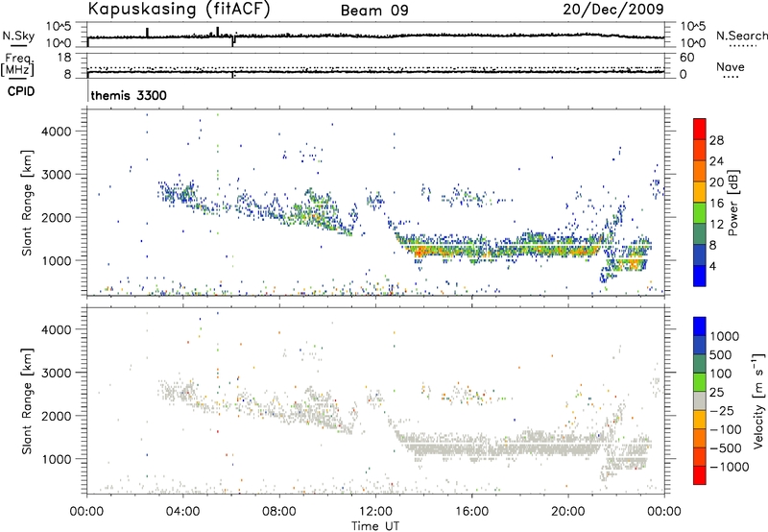Viewport: 768px width, 532px height.
Task: Click the "20:00" time axis tick label
Action: (x=568, y=512)
